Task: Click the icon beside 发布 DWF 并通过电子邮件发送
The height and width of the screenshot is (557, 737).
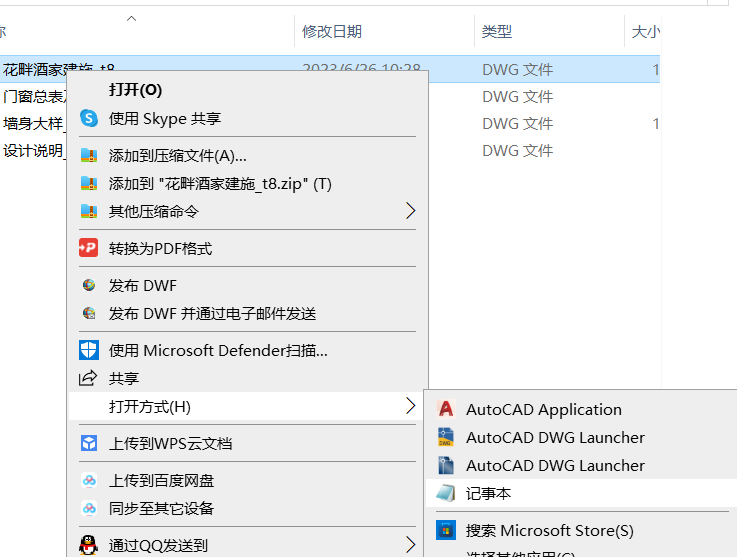Action: click(89, 313)
